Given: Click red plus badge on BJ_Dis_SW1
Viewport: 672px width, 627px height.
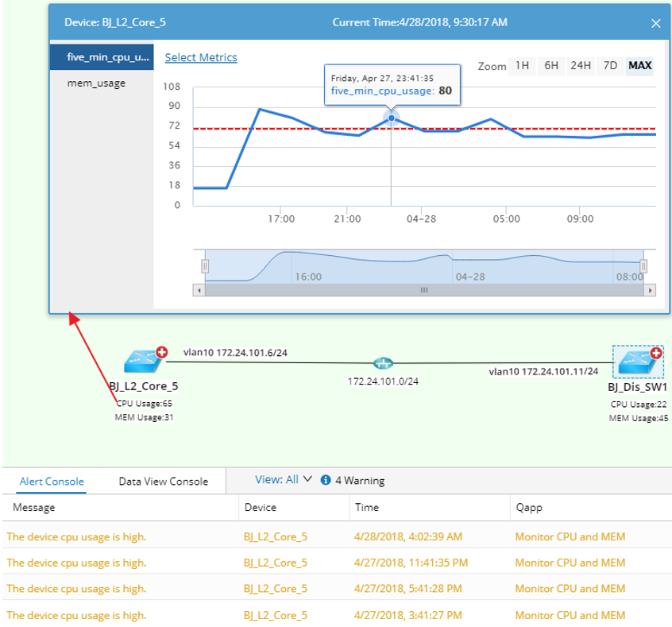Looking at the screenshot, I should [x=656, y=353].
